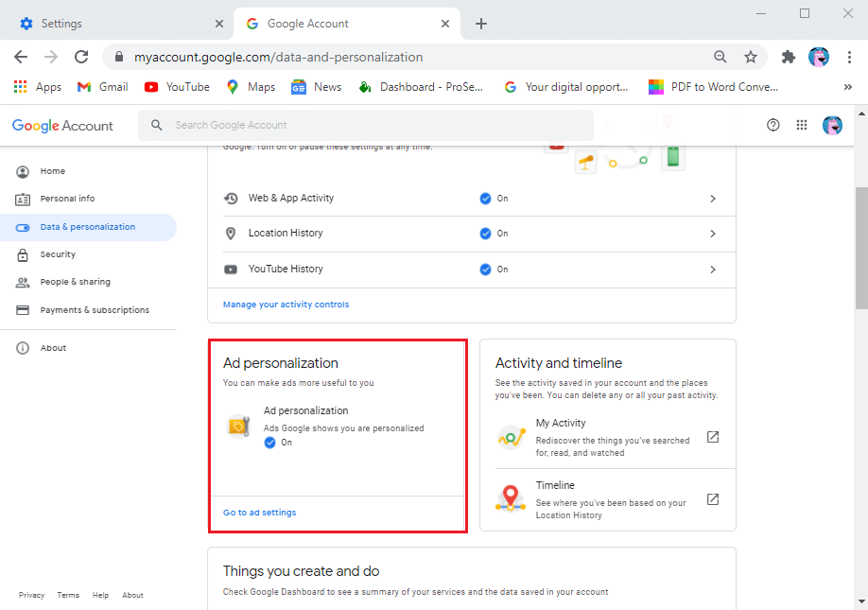Click the Manage your activity controls link

coord(288,304)
